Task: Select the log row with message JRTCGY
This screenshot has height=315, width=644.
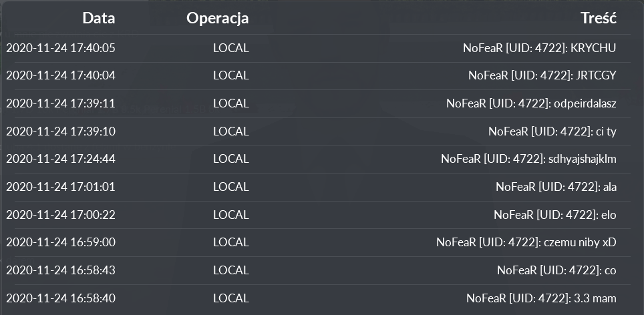Action: (x=315, y=75)
